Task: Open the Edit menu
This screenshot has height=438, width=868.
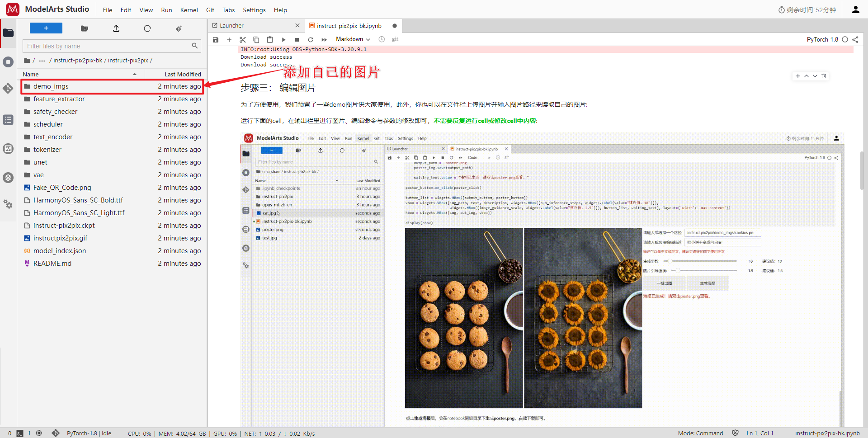Action: pyautogui.click(x=126, y=10)
